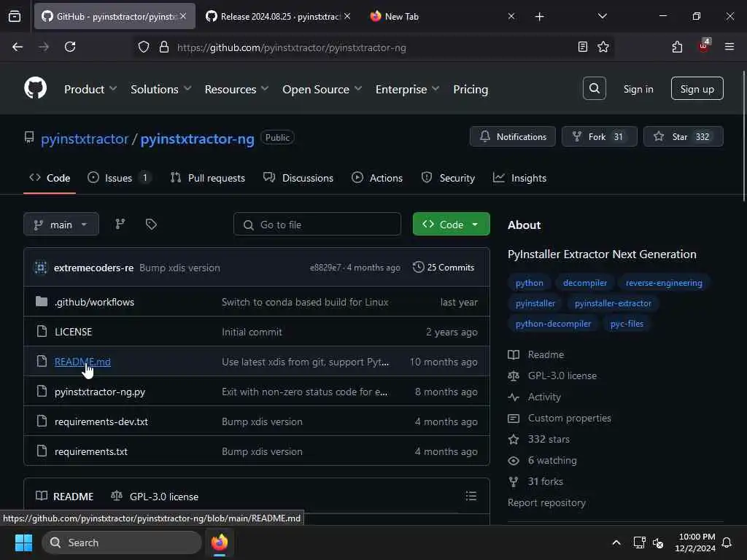The height and width of the screenshot is (560, 747).
Task: Click the muted volume tray icon
Action: click(x=658, y=542)
